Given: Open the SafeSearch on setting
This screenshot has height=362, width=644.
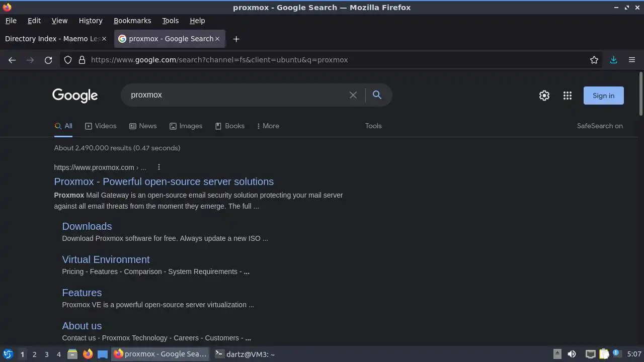Looking at the screenshot, I should tap(600, 126).
